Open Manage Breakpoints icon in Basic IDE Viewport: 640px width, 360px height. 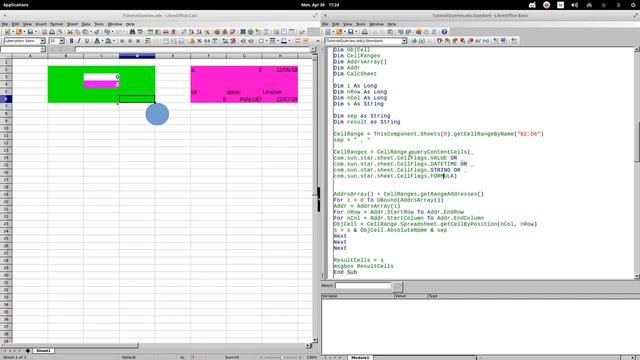tap(470, 41)
